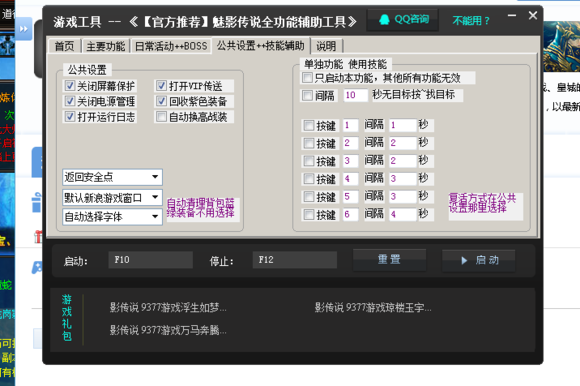Open the 返回安全点 dropdown
Screen dimensions: 580x386
point(112,177)
